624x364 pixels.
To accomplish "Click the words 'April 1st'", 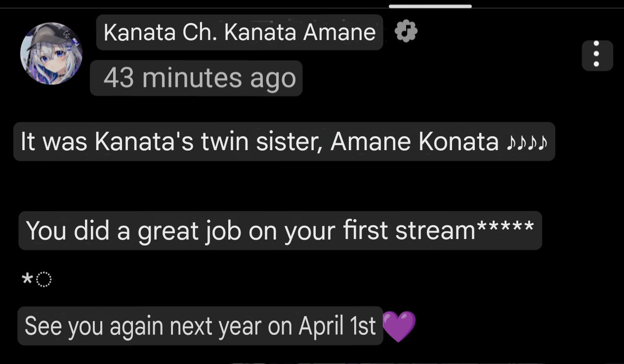I will click(x=337, y=326).
